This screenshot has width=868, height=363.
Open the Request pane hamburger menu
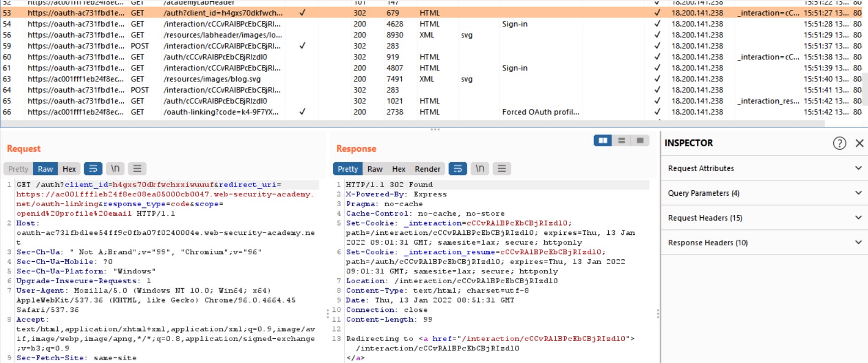[x=137, y=169]
